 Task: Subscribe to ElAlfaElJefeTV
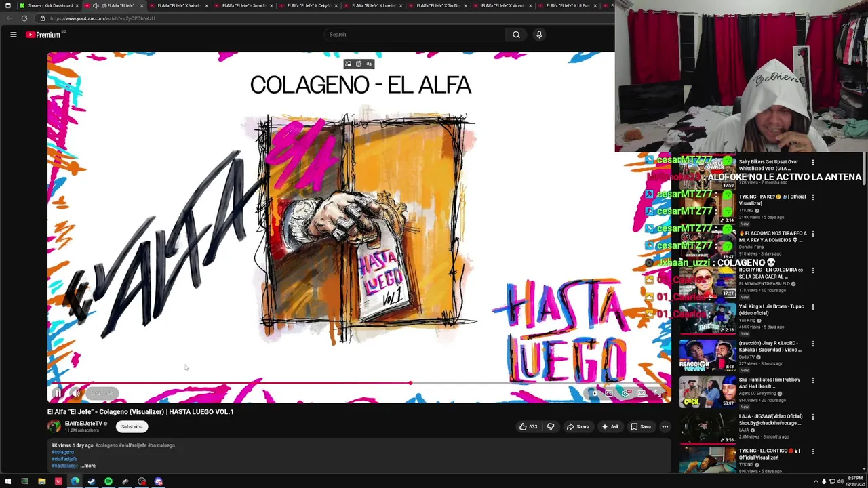click(132, 427)
